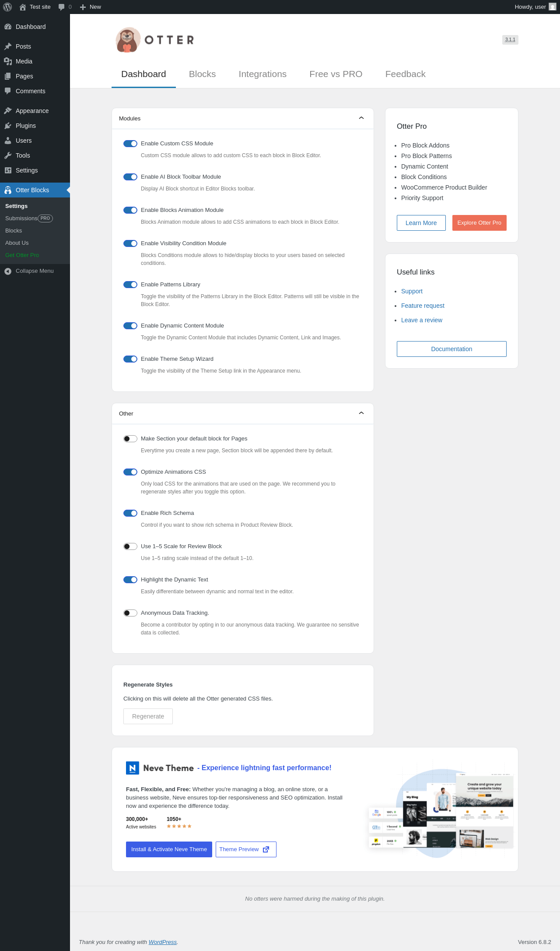The height and width of the screenshot is (951, 560).
Task: Click the Plugins plug icon
Action: coord(8,126)
